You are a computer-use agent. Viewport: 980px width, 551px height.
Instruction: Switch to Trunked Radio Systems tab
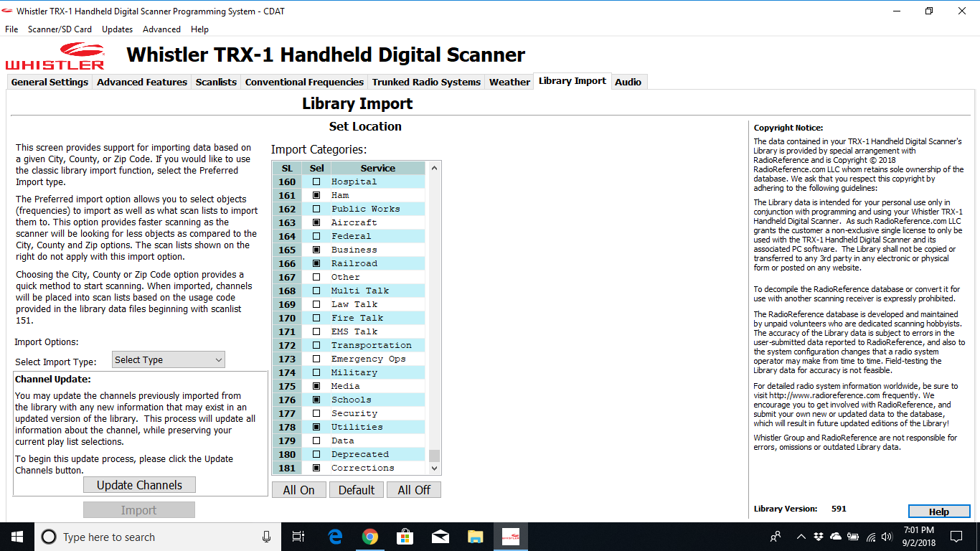point(426,82)
